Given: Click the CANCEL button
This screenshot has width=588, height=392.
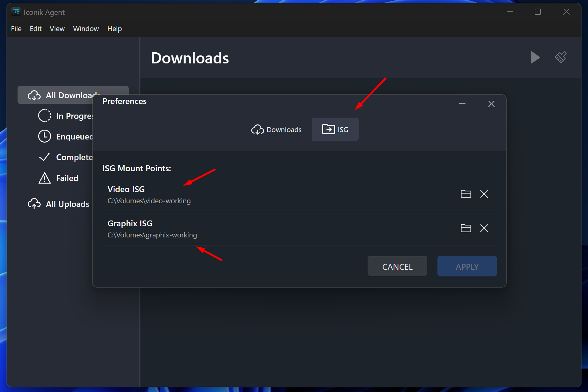Looking at the screenshot, I should (397, 266).
